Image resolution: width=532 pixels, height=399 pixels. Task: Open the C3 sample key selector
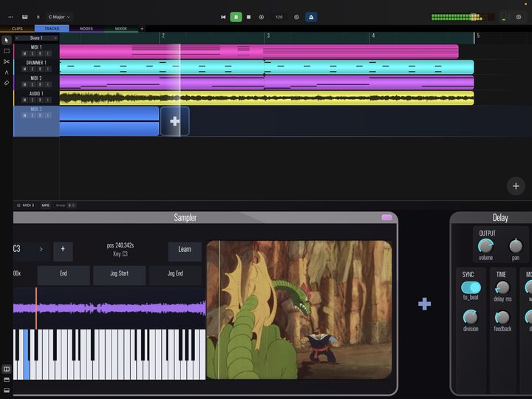tap(16, 249)
